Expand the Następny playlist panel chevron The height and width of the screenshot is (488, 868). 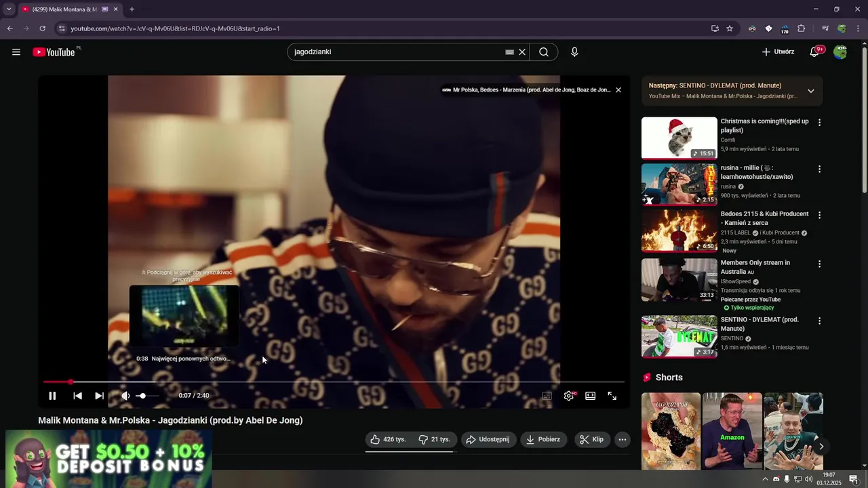(810, 91)
